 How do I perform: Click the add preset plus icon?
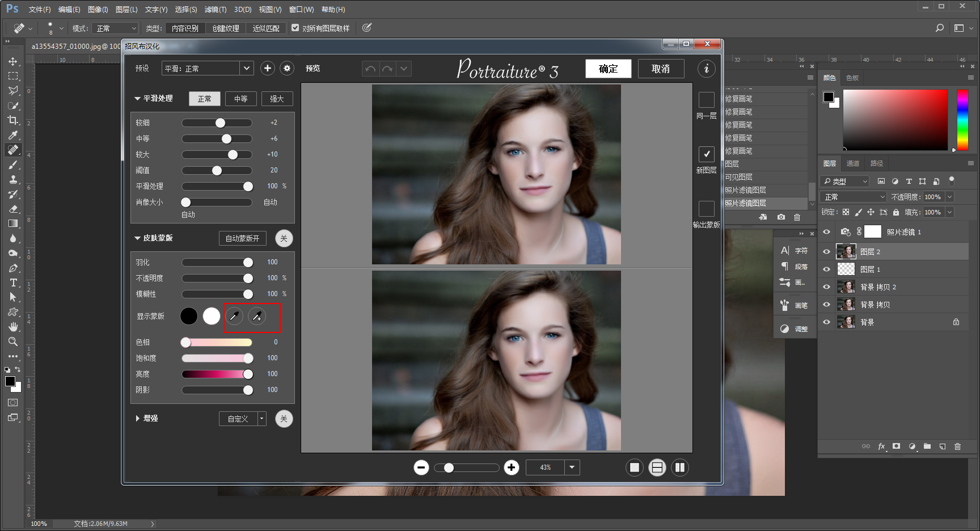pyautogui.click(x=268, y=69)
